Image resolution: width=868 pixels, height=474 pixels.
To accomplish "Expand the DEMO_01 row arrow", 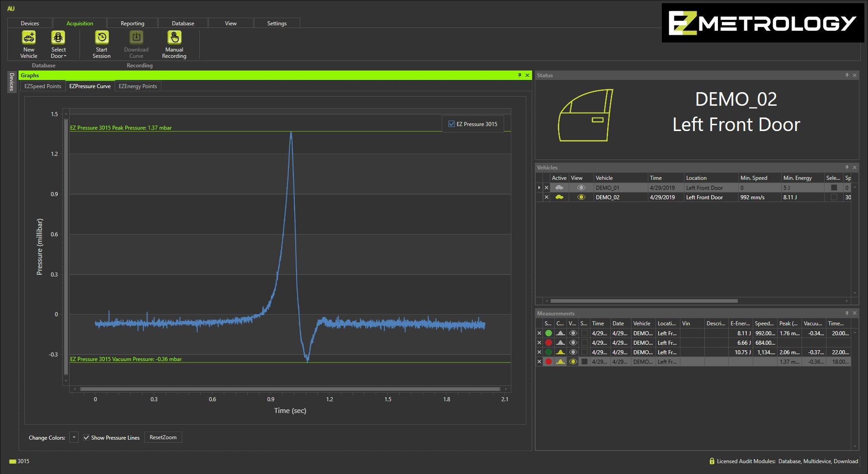I will [x=539, y=188].
